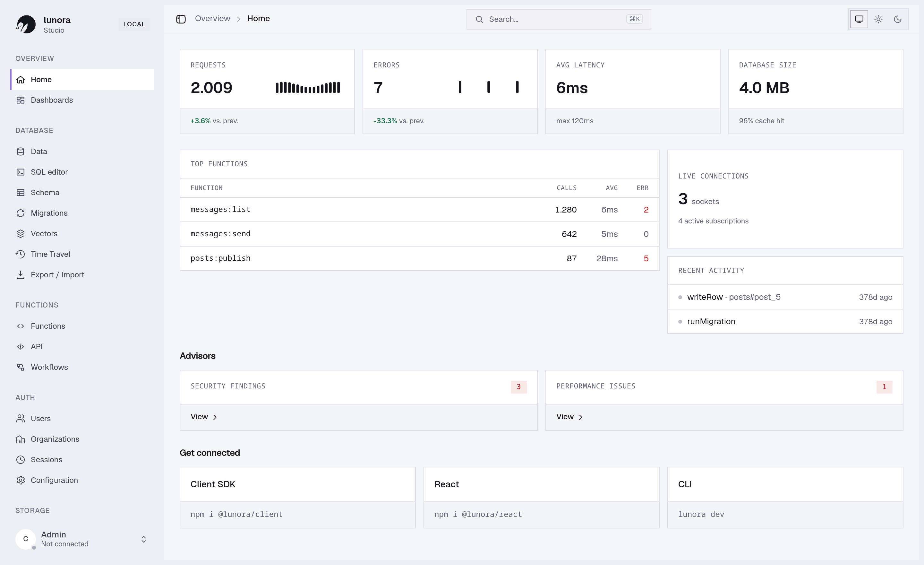The image size is (924, 565).
Task: Click the 3 sockets live connections value
Action: click(x=698, y=199)
